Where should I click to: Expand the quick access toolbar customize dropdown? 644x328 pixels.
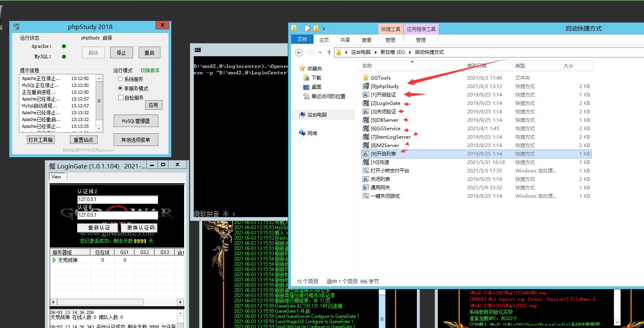coord(324,29)
